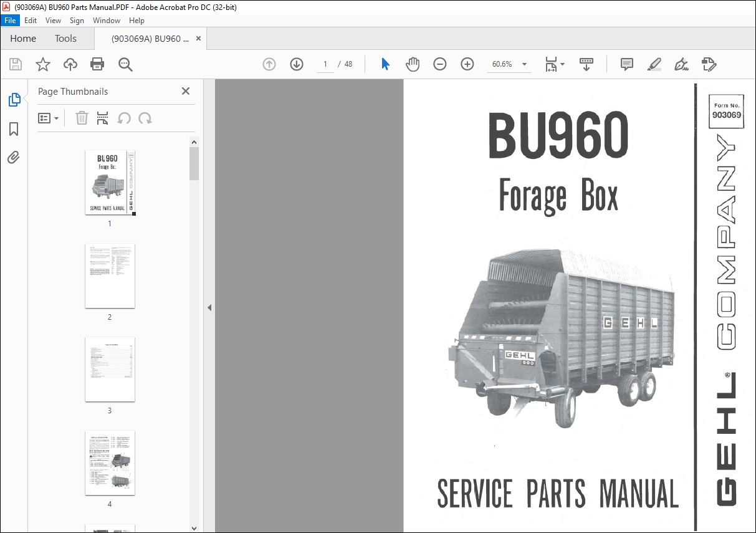Screen dimensions: 756x533
Task: Add file to starred favorites
Action: pyautogui.click(x=43, y=64)
